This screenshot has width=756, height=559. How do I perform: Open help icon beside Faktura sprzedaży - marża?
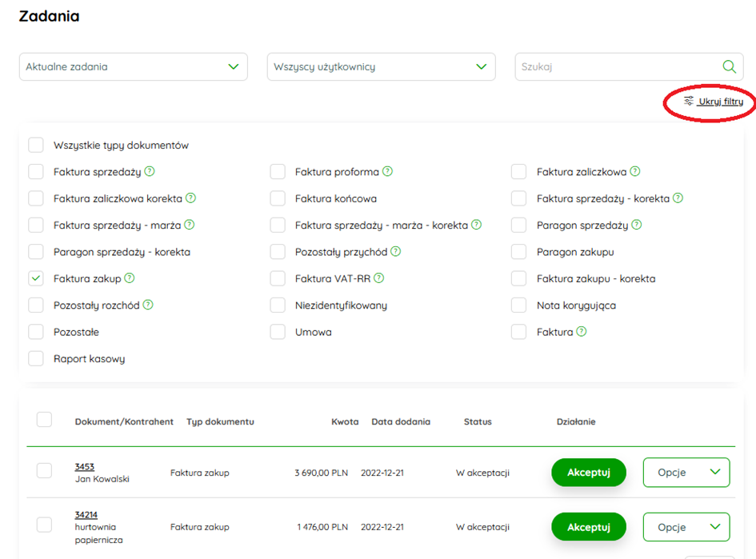(190, 225)
